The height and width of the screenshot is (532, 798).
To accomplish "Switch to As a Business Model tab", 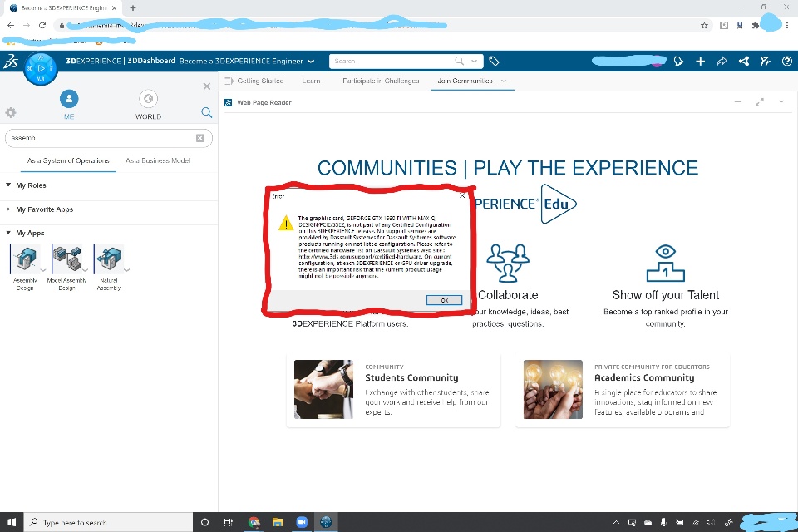I will [x=158, y=160].
